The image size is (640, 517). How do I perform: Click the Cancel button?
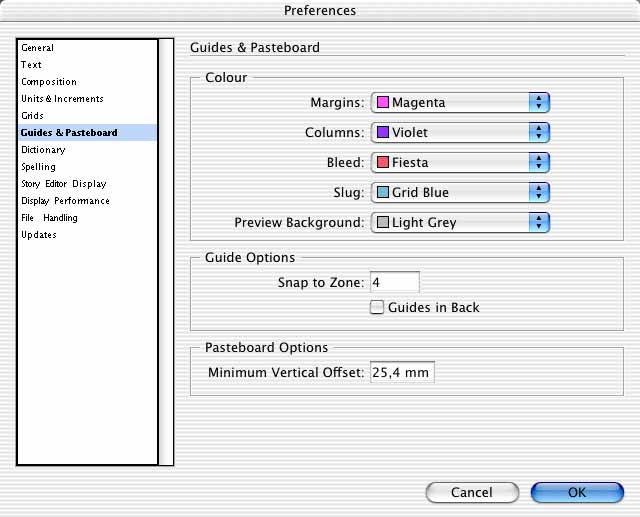coord(472,493)
